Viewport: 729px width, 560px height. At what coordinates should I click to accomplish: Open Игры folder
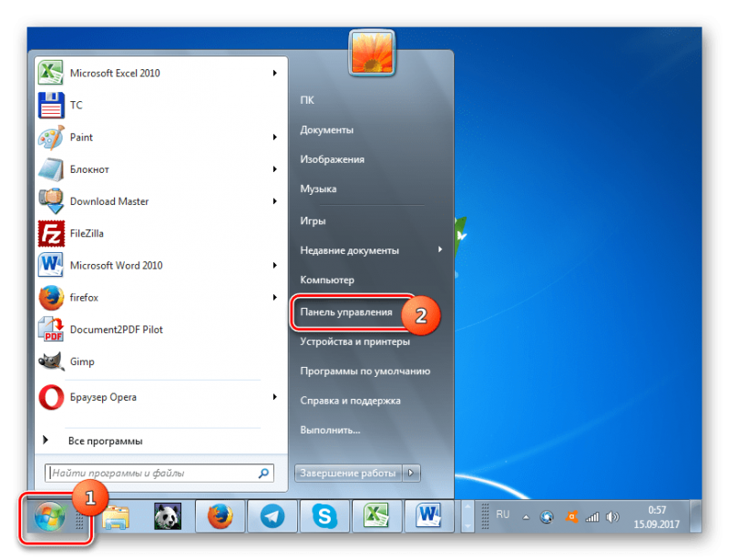point(313,220)
